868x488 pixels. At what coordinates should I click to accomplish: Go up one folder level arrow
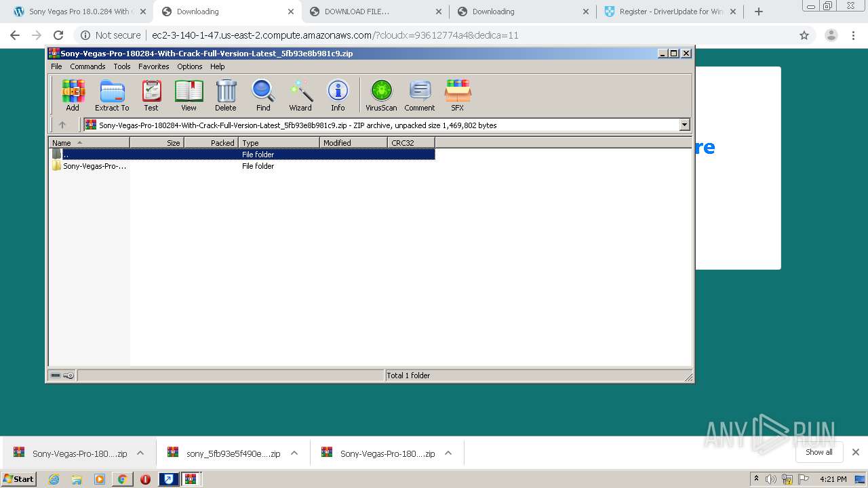(x=62, y=125)
